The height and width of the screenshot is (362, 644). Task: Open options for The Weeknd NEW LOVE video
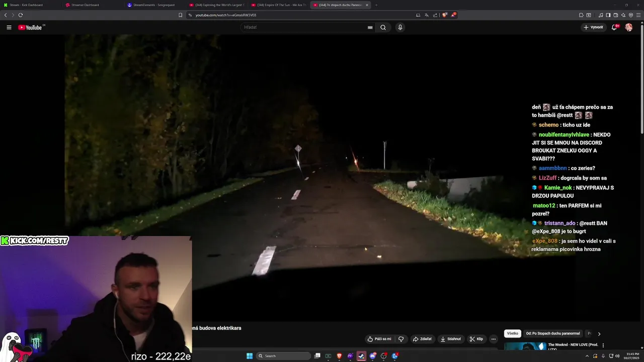point(603,345)
